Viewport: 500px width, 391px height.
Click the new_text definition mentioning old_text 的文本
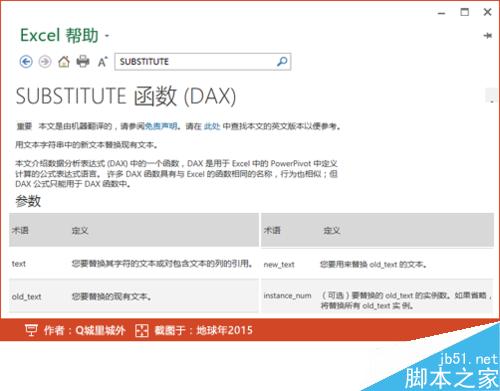coord(374,265)
